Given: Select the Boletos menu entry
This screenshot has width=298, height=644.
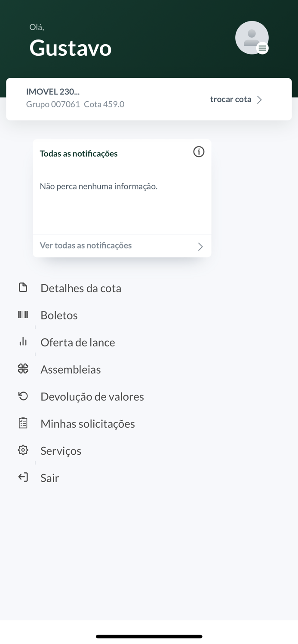Looking at the screenshot, I should [x=59, y=315].
